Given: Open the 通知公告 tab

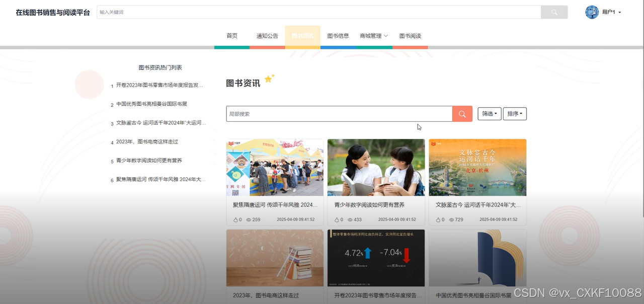Looking at the screenshot, I should (267, 36).
